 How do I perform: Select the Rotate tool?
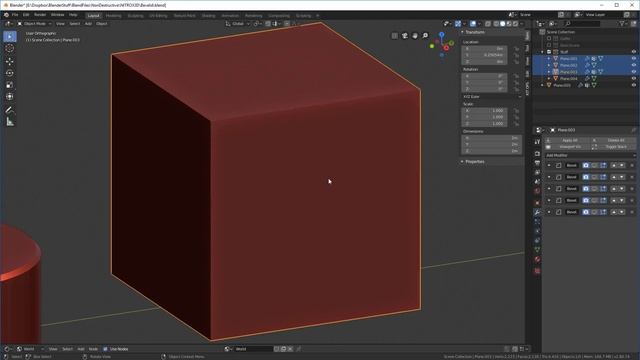10,73
